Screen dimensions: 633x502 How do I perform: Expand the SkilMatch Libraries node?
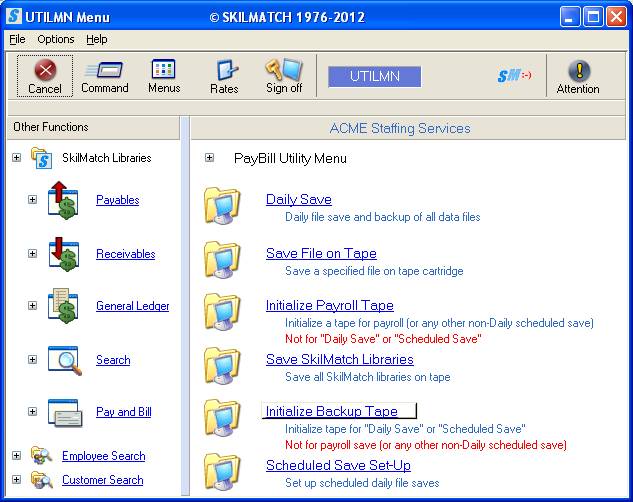click(x=17, y=157)
